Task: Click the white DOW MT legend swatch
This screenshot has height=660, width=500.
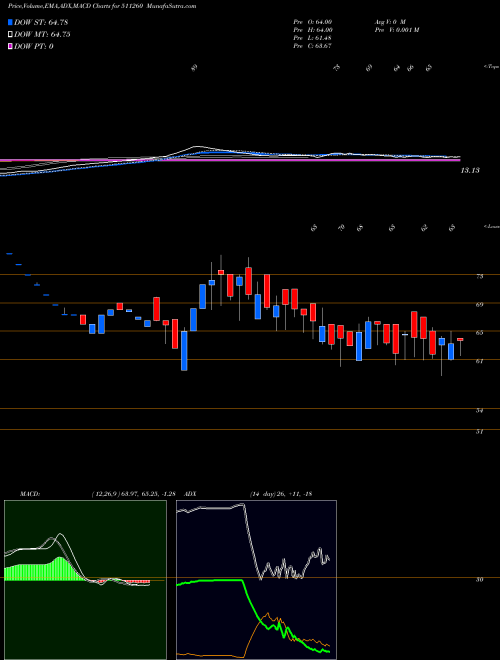Action: pyautogui.click(x=10, y=35)
